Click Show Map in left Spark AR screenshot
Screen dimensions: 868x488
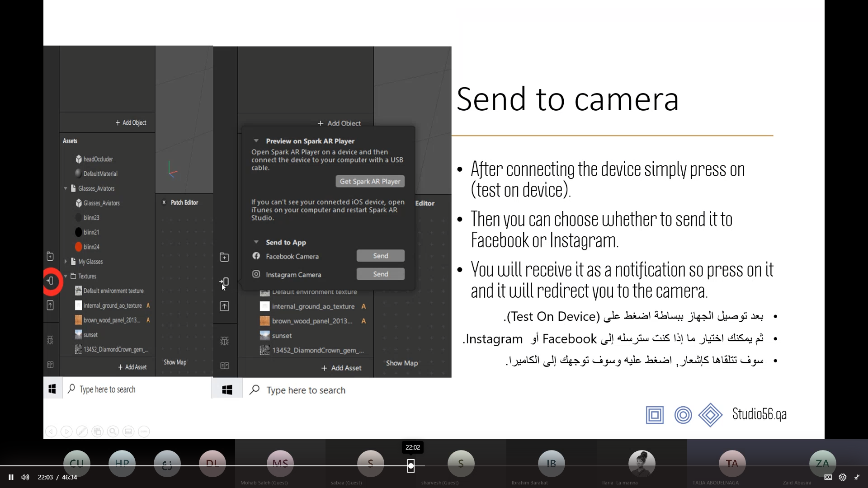point(175,362)
